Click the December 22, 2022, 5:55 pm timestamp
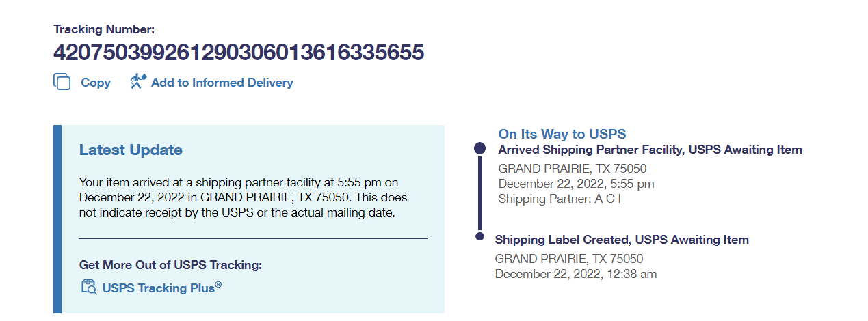 pos(576,184)
